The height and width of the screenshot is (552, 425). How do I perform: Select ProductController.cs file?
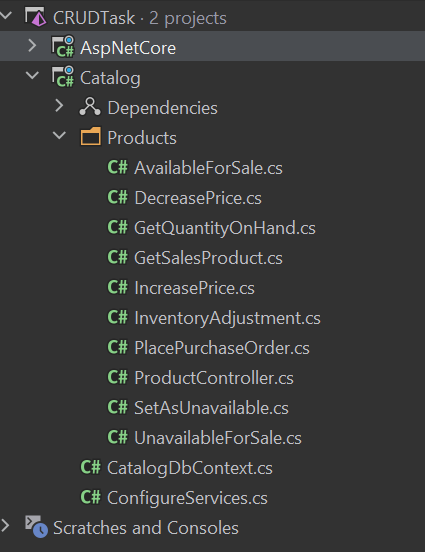(x=214, y=378)
